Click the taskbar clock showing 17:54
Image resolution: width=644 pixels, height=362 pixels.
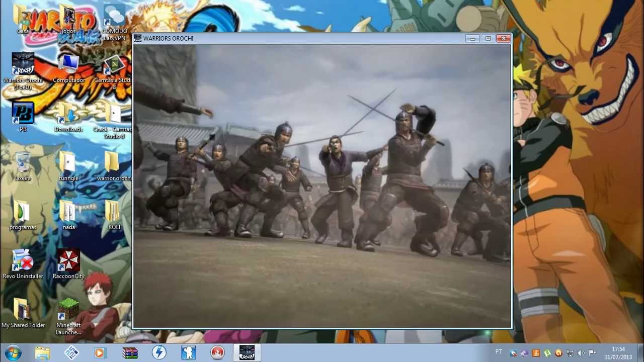(618, 353)
